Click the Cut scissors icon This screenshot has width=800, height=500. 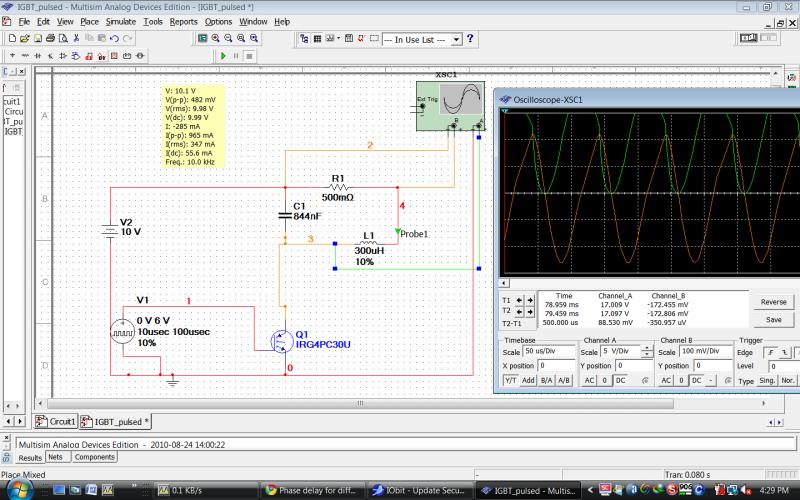click(x=76, y=38)
